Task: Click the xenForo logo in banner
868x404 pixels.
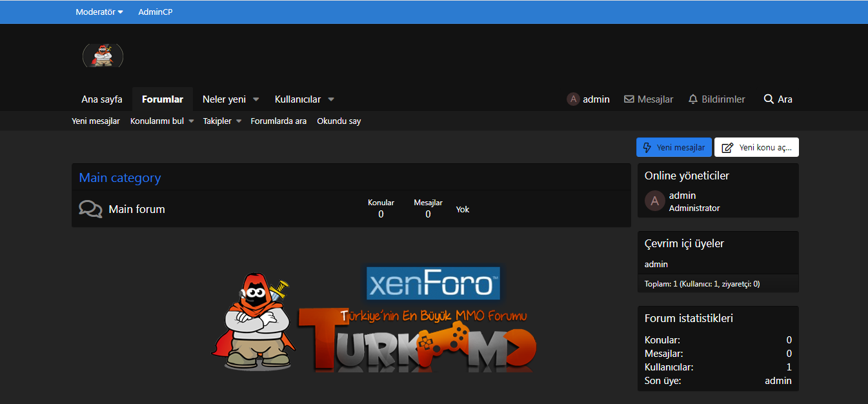Action: point(433,284)
